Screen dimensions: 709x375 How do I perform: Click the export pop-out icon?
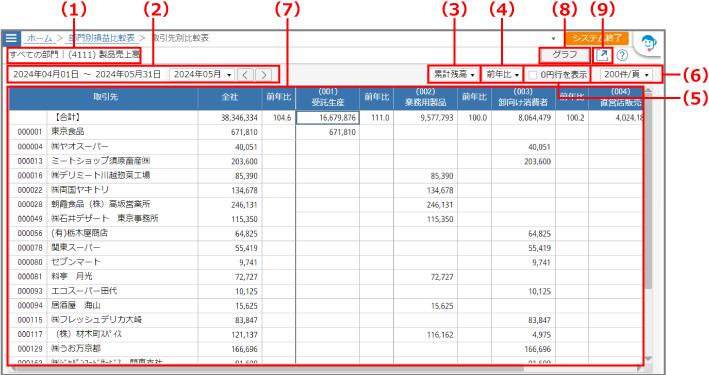click(602, 55)
